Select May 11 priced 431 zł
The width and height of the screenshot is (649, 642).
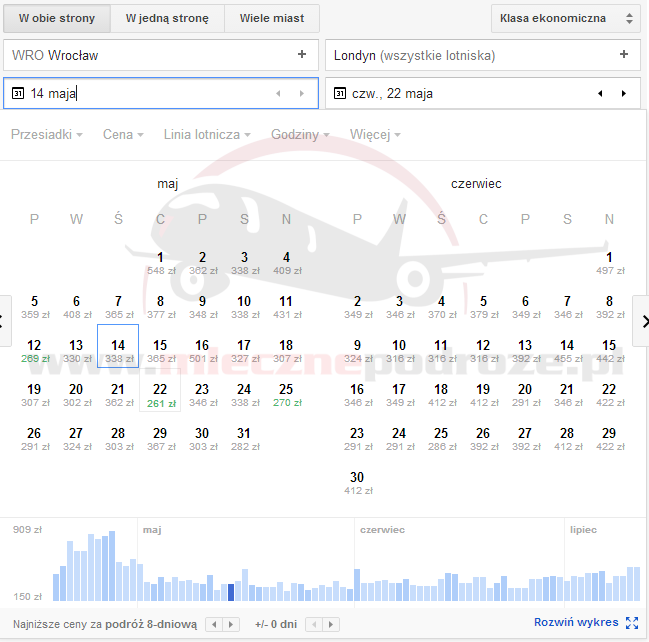point(286,307)
